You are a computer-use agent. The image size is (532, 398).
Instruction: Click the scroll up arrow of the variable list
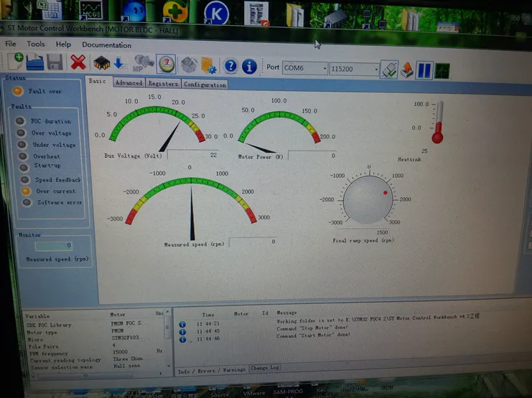pos(167,312)
